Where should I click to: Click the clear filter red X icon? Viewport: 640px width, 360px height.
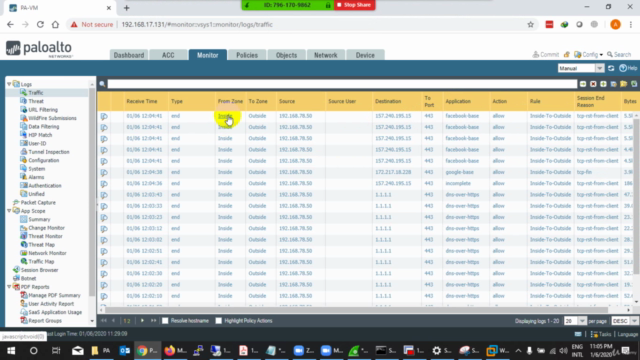(593, 84)
